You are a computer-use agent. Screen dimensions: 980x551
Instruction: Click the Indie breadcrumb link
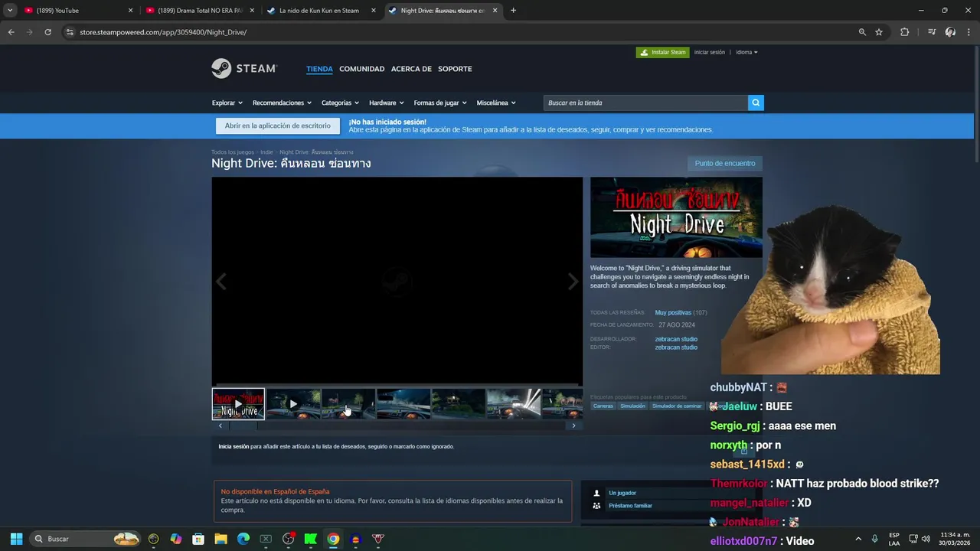tap(266, 152)
